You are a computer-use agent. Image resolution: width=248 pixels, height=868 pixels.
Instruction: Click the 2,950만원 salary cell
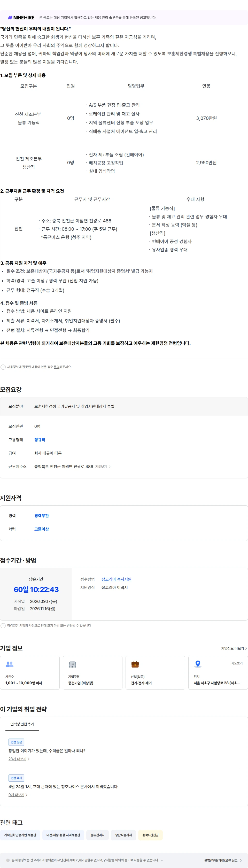(206, 163)
